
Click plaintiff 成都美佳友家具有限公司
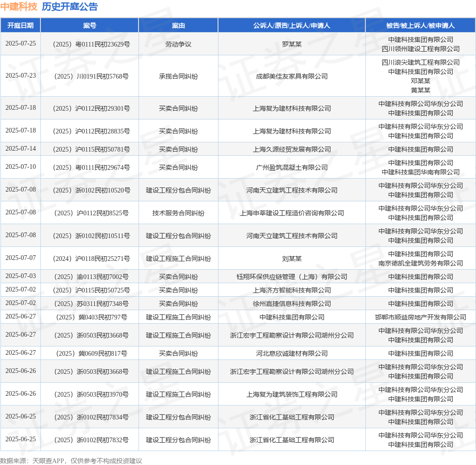[291, 76]
